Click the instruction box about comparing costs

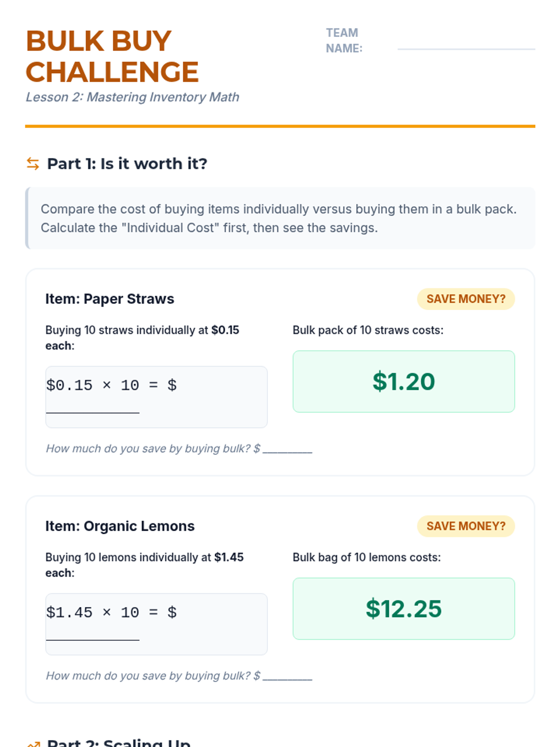280,218
